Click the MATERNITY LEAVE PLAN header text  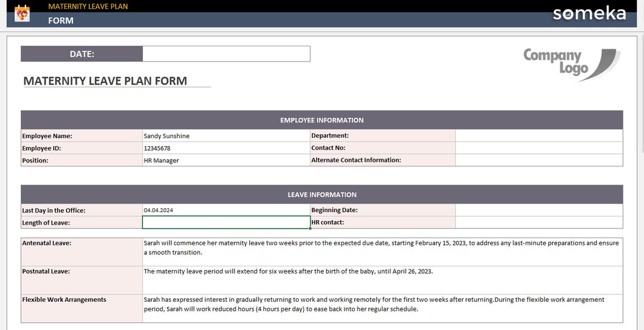coord(88,6)
